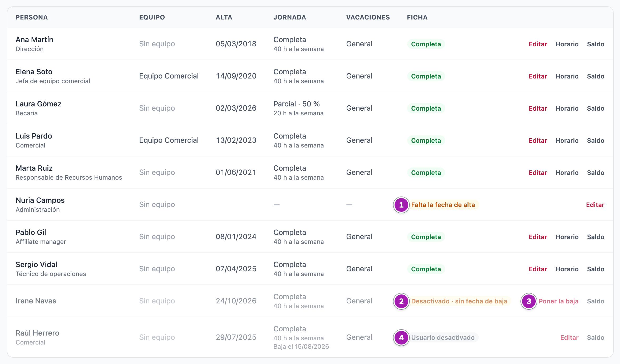Open Marta Ruiz's Saldo

(x=596, y=173)
